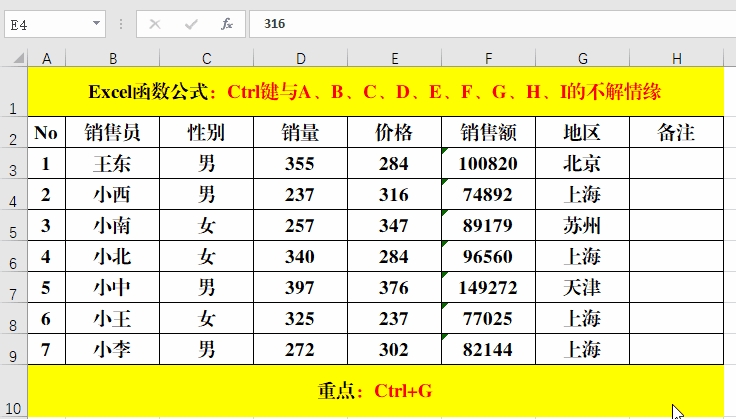Image resolution: width=736 pixels, height=419 pixels.
Task: Click the formula bar containing 316
Action: pyautogui.click(x=492, y=24)
